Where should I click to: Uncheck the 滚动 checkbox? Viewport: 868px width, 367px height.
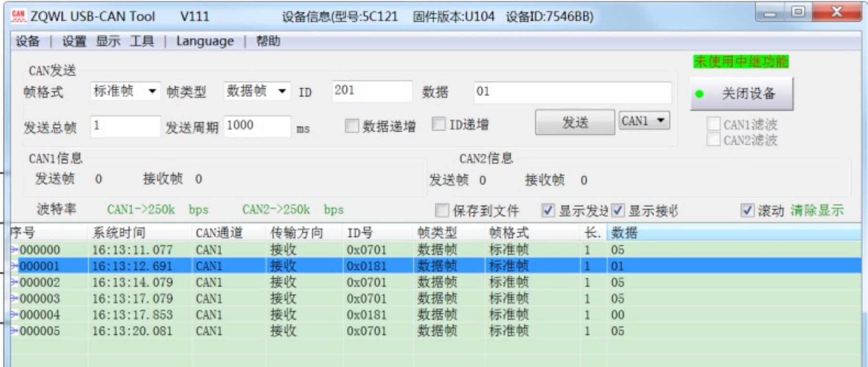tap(747, 210)
